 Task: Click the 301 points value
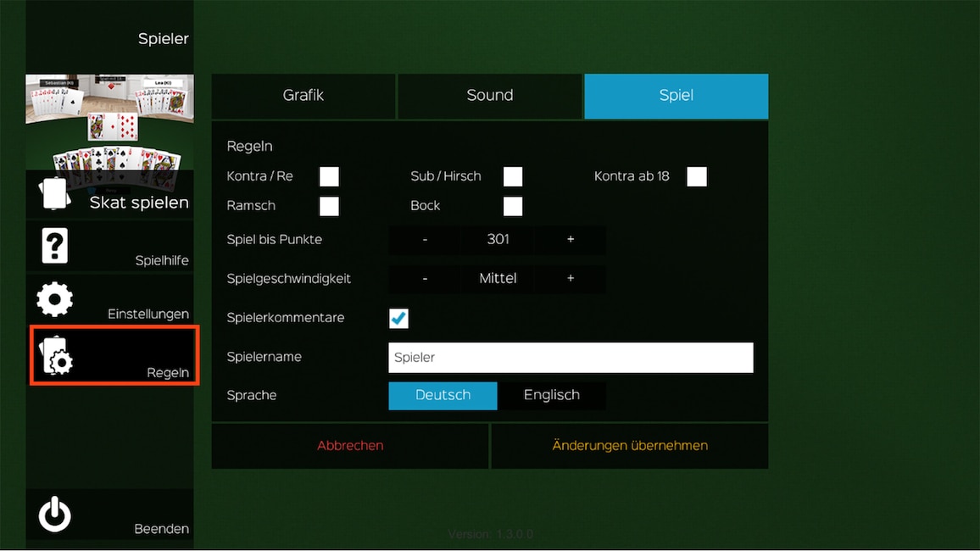[x=498, y=240]
